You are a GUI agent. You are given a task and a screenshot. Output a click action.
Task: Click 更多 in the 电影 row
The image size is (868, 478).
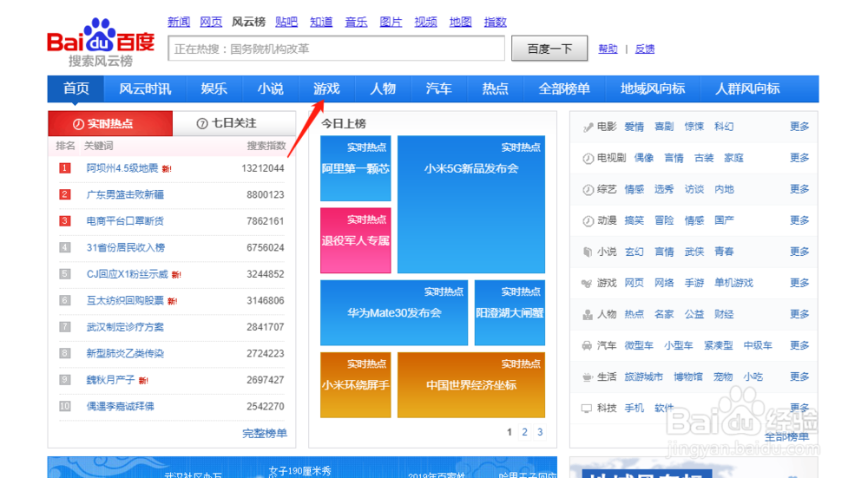[799, 127]
